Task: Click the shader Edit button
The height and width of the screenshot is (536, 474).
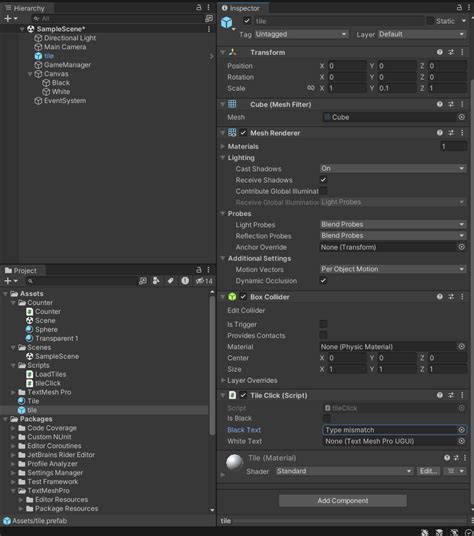Action: tap(429, 471)
